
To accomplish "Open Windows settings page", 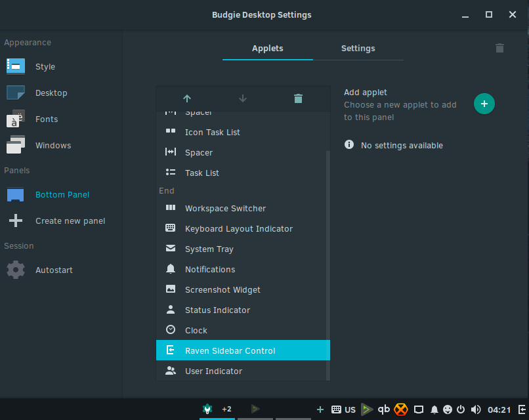I will tap(61, 146).
